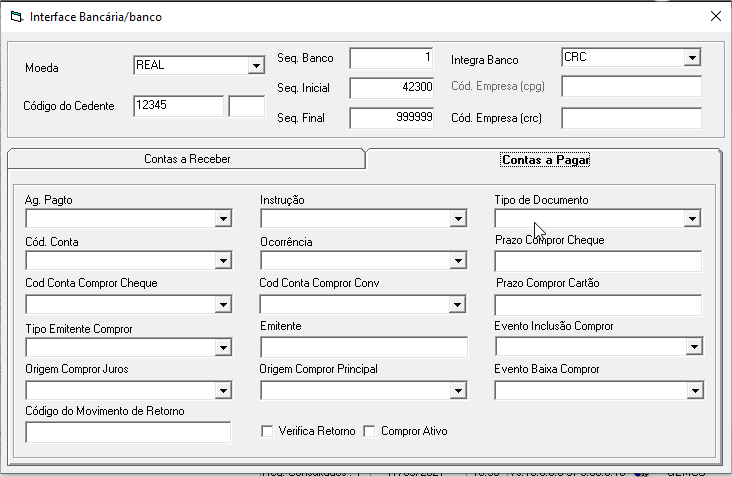Open the Integra Banco dropdown showing CRC
The image size is (732, 477).
[692, 57]
